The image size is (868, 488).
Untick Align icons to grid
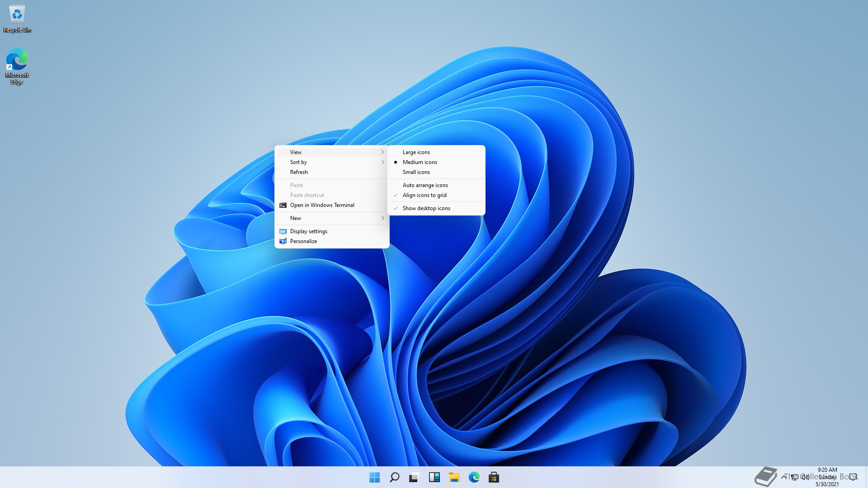pos(436,195)
